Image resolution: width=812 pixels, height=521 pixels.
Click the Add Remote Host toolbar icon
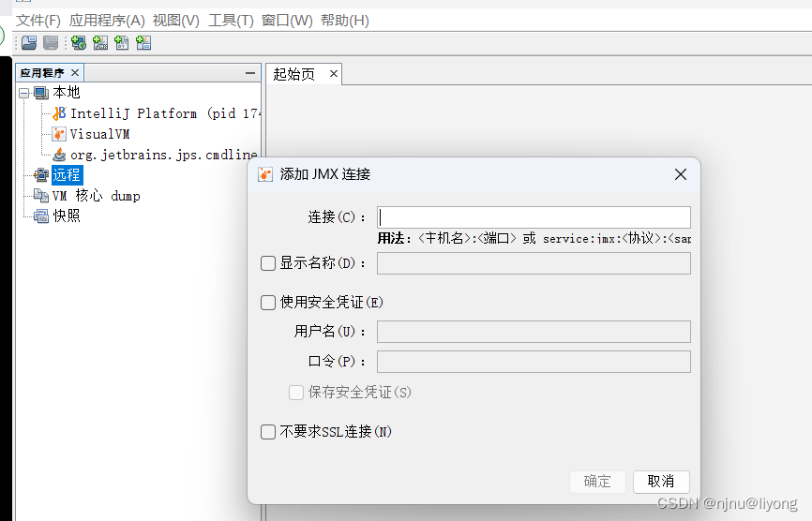coord(79,43)
